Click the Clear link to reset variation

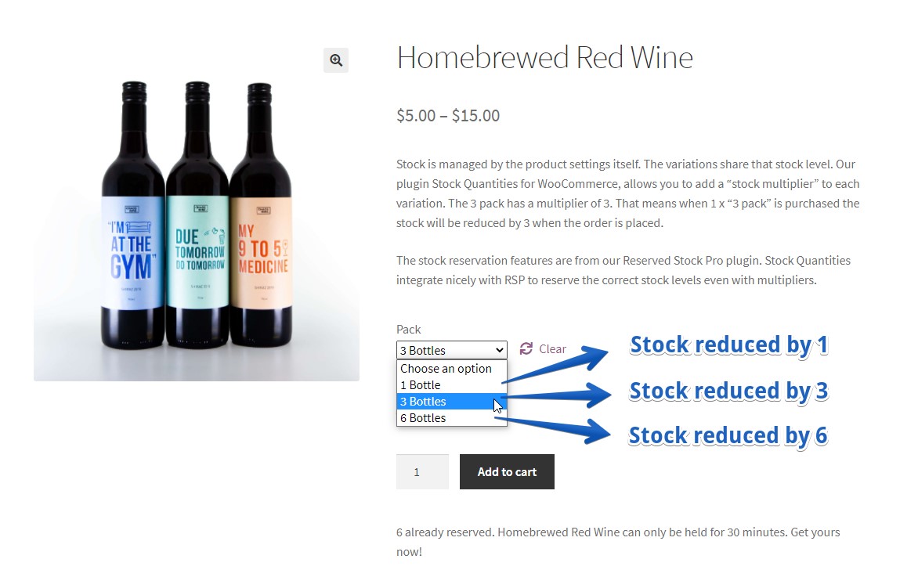pos(552,349)
